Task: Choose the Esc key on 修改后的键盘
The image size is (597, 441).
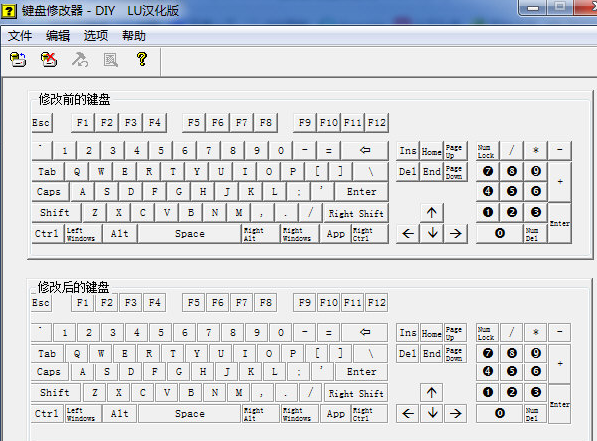Action: [41, 303]
